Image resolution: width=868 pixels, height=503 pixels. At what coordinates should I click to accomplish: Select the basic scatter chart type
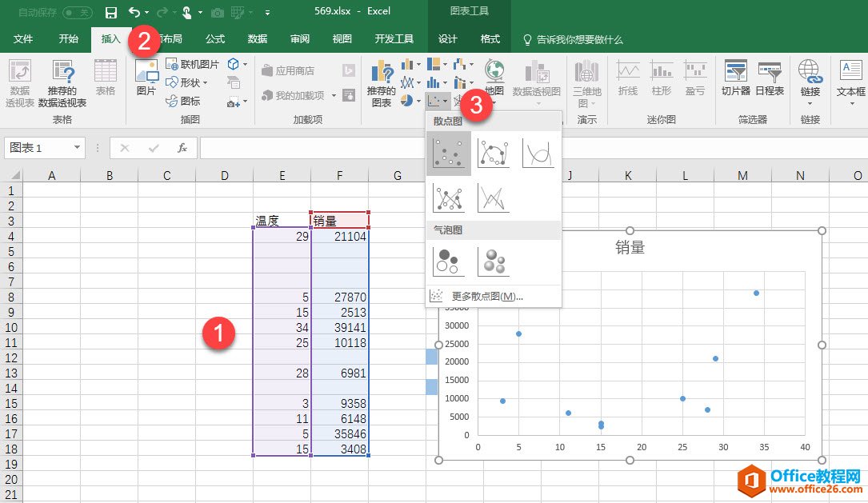pos(448,154)
